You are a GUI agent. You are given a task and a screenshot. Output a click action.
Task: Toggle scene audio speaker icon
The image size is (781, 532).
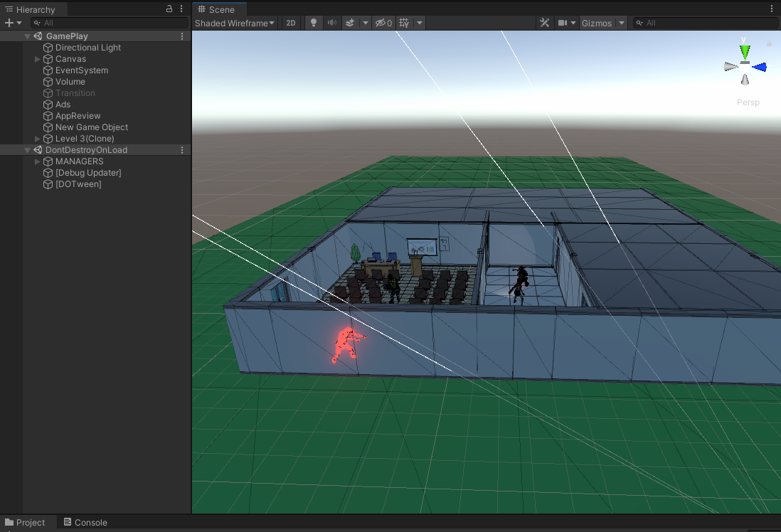coord(331,23)
